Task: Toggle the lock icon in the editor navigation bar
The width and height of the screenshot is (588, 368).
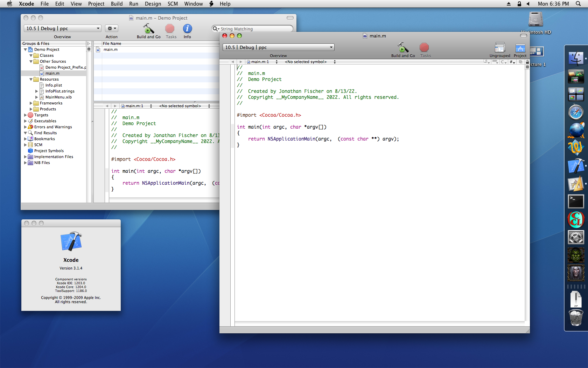Action: [x=527, y=62]
